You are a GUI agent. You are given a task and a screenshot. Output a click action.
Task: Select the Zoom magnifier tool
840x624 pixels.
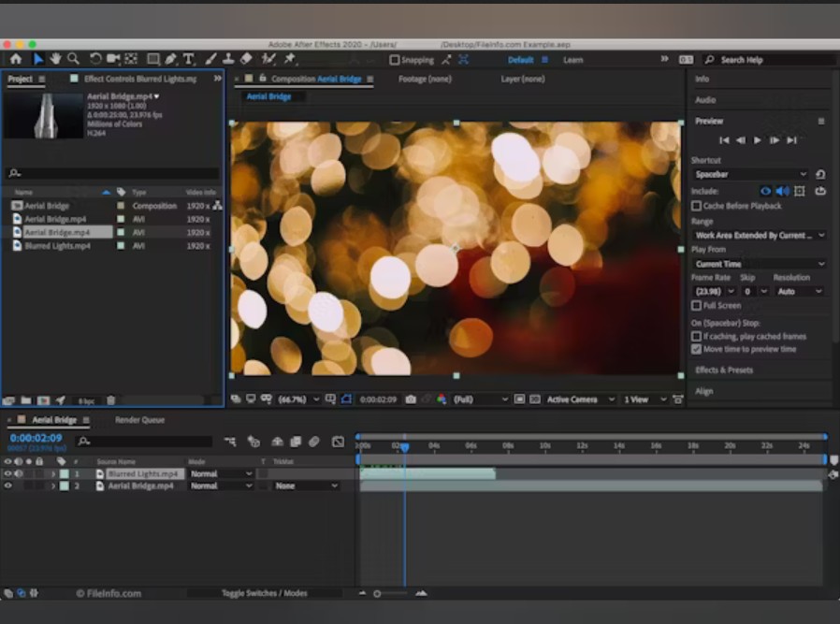[73, 59]
